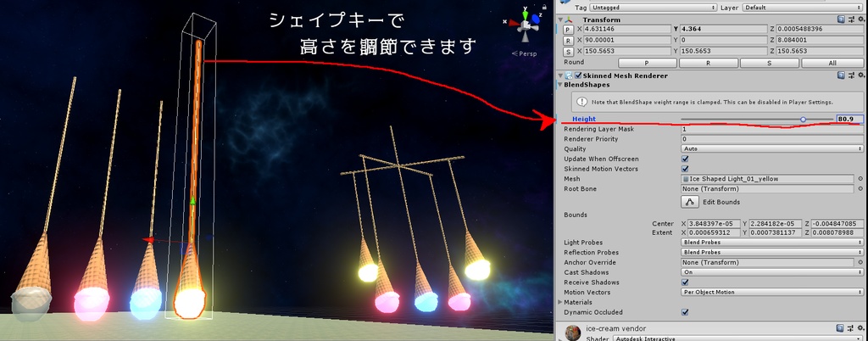Screen dimensions: 868x341
Task: Toggle Skinned Motion Vectors checkbox
Action: [685, 169]
